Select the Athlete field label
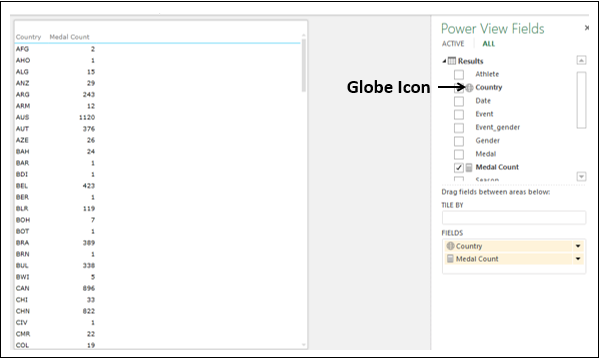The height and width of the screenshot is (360, 600). 487,74
